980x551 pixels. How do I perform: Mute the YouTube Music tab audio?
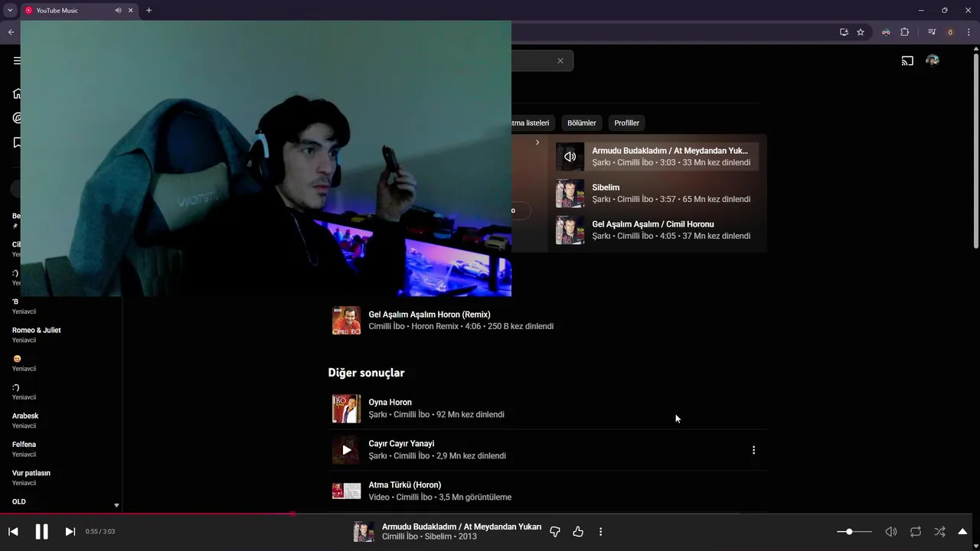(118, 11)
